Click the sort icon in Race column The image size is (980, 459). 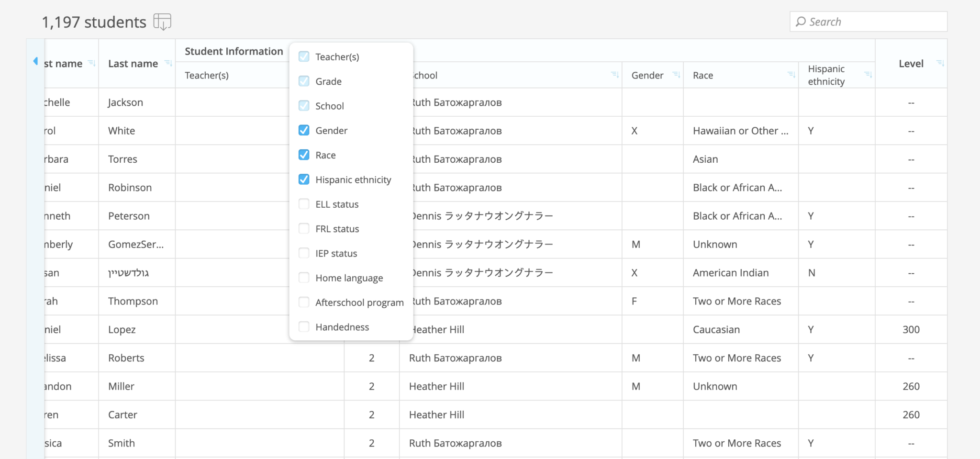[791, 75]
